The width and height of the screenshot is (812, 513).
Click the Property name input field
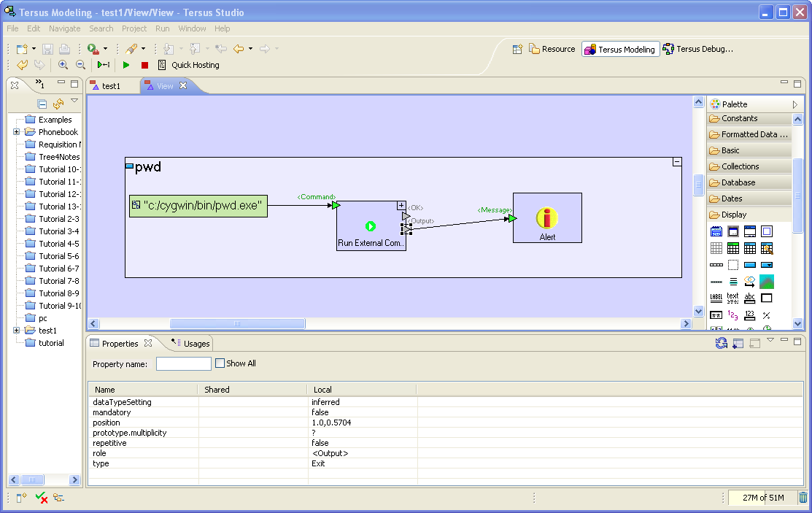coord(183,363)
